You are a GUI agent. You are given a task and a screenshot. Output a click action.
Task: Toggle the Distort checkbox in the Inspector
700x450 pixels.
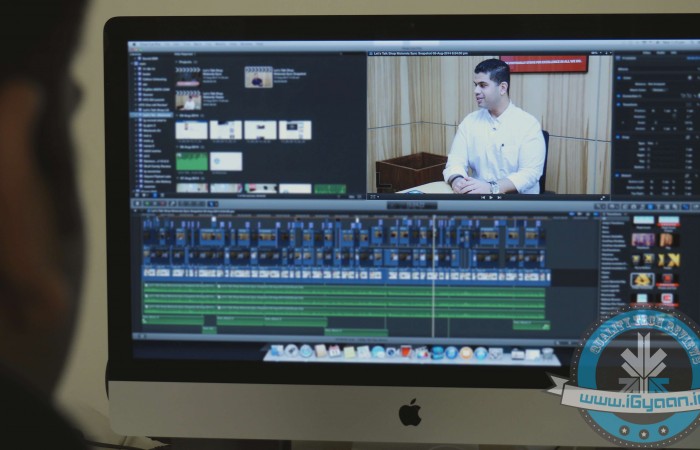621,174
